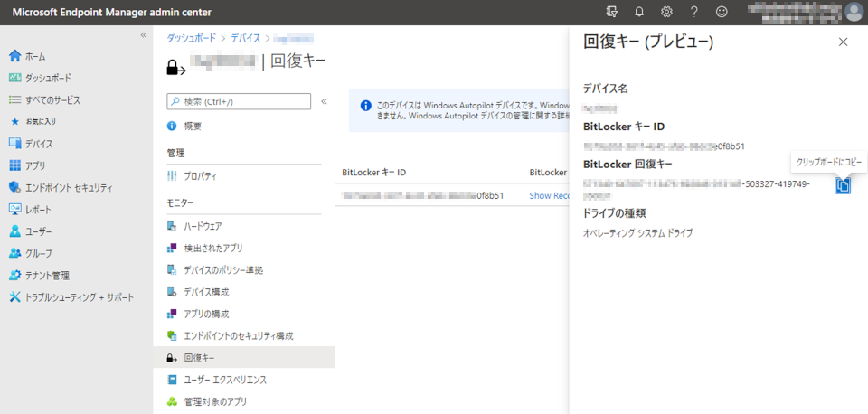Click the info icon in the Autopilot banner

pyautogui.click(x=365, y=105)
